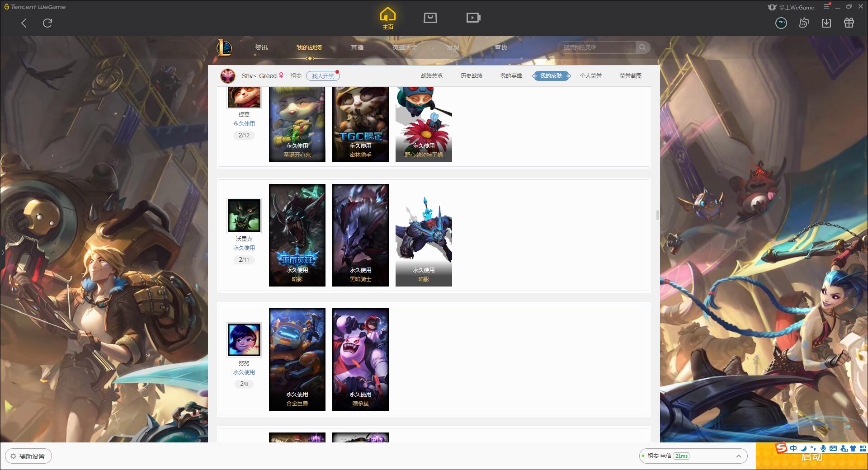Viewport: 868px width, 470px height.
Task: Open the main menu hamburger icon
Action: click(x=826, y=6)
